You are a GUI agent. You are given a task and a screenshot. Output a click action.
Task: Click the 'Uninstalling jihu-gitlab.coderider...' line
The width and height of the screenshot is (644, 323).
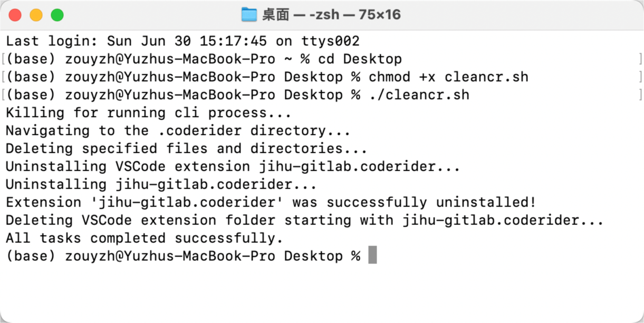[x=161, y=184]
